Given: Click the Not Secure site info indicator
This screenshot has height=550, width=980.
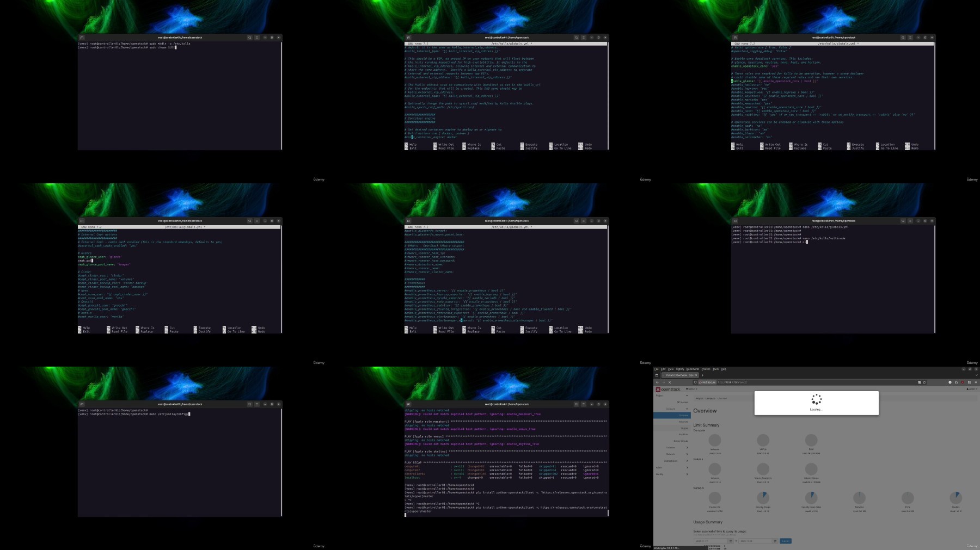Looking at the screenshot, I should pyautogui.click(x=708, y=382).
